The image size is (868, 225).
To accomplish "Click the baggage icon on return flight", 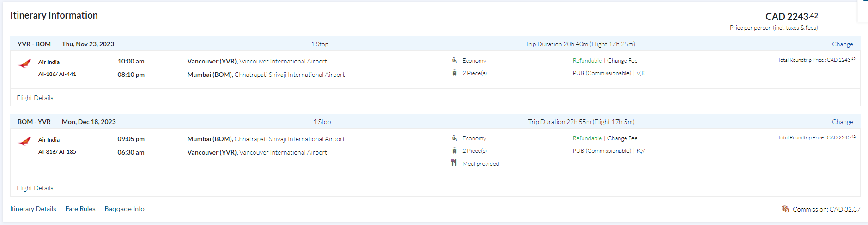I will click(x=455, y=150).
